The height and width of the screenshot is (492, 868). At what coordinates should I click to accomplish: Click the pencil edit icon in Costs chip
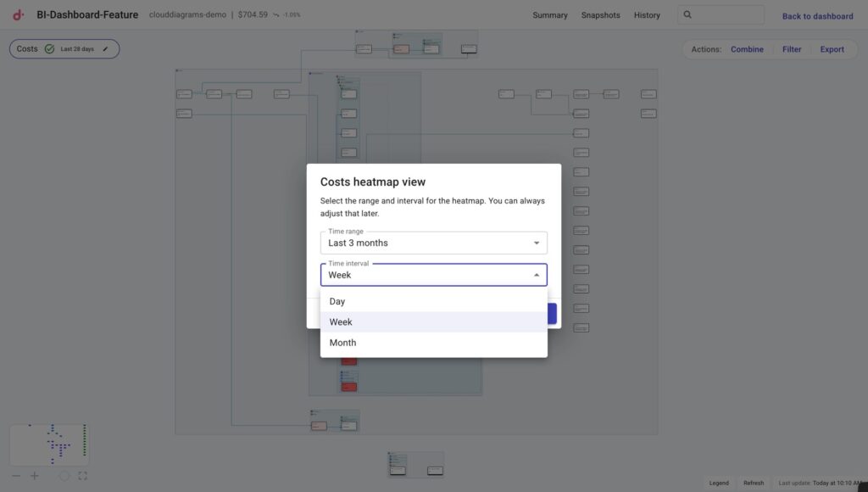tap(106, 49)
